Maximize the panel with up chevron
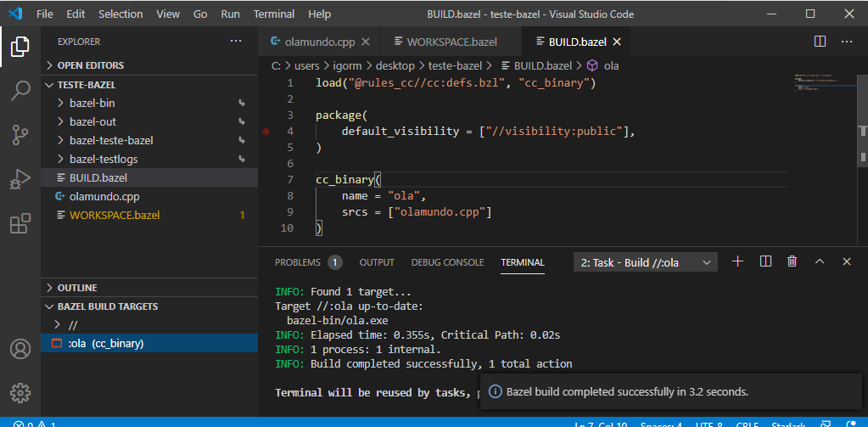Viewport: 868px width, 427px height. point(820,261)
